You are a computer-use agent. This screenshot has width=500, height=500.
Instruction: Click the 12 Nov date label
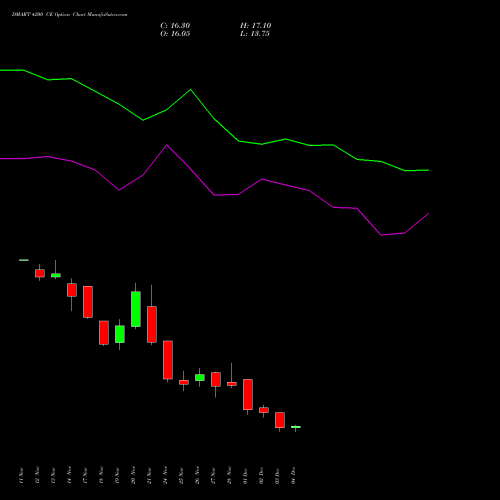pyautogui.click(x=37, y=476)
